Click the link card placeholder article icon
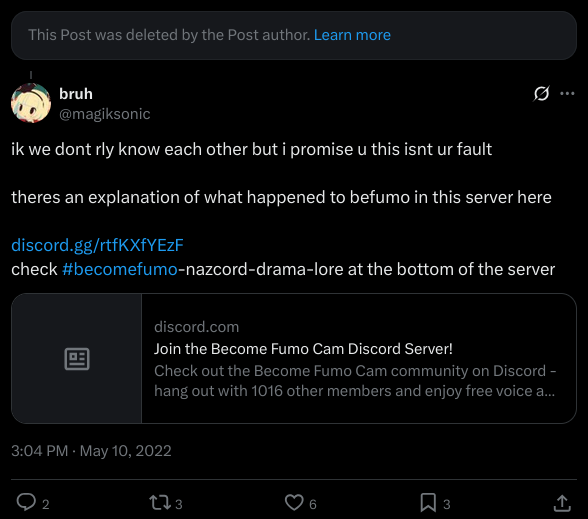The height and width of the screenshot is (519, 588). coord(77,359)
